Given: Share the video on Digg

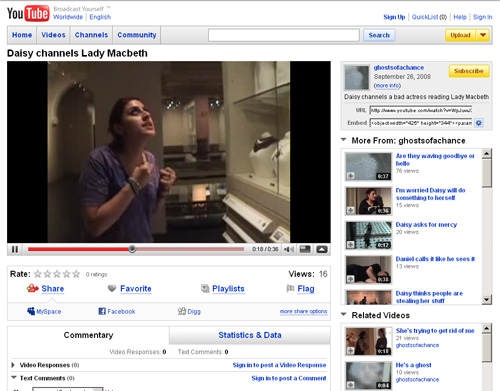Looking at the screenshot, I should pyautogui.click(x=189, y=311).
